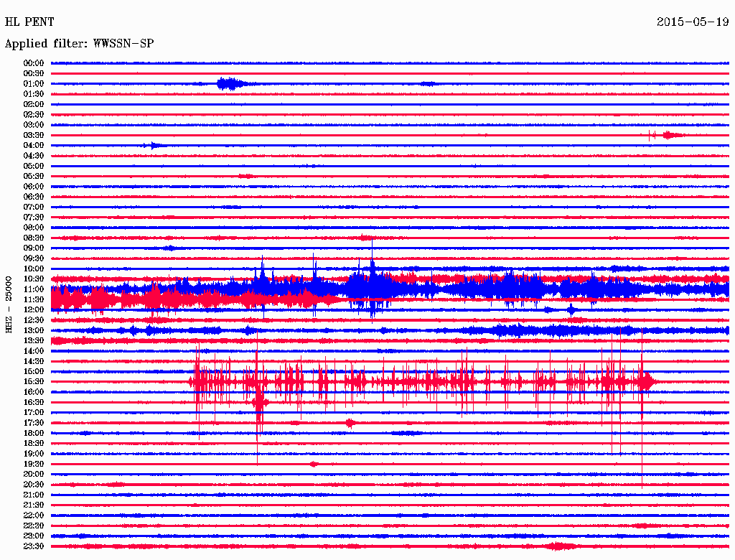Click the 17:30 time label
The height and width of the screenshot is (560, 735).
tap(34, 423)
